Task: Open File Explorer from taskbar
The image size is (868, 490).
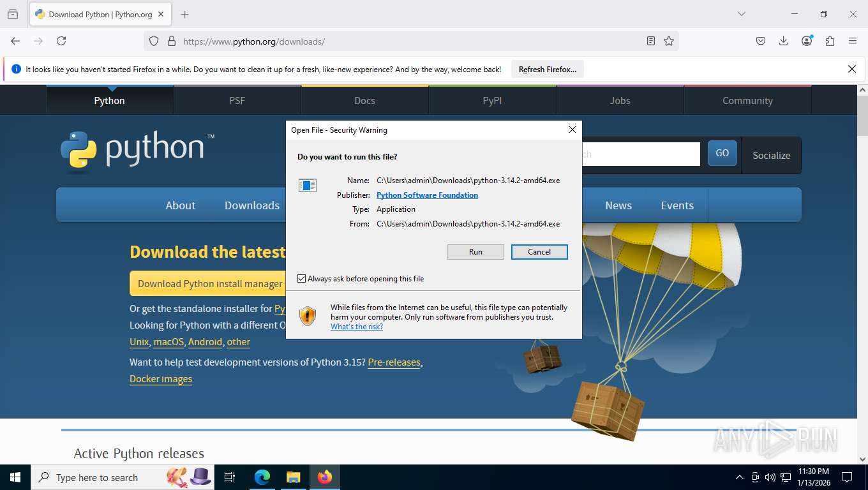Action: click(293, 477)
